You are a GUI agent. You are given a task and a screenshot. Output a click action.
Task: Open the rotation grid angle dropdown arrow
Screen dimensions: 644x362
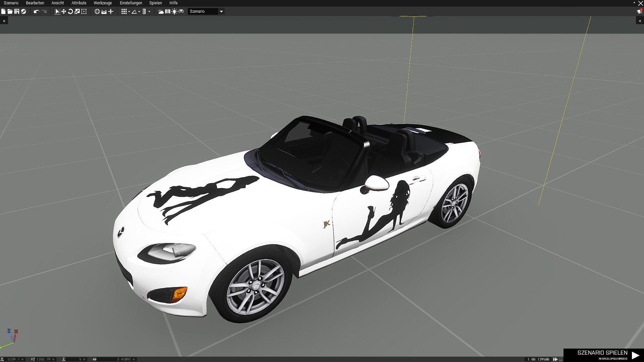[139, 12]
